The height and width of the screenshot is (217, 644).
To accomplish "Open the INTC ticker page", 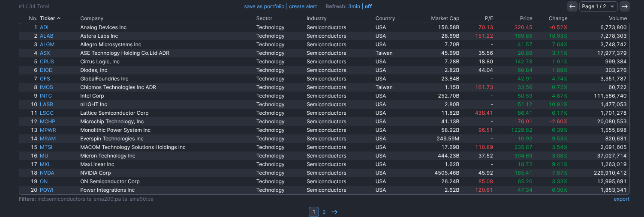I will click(x=46, y=96).
